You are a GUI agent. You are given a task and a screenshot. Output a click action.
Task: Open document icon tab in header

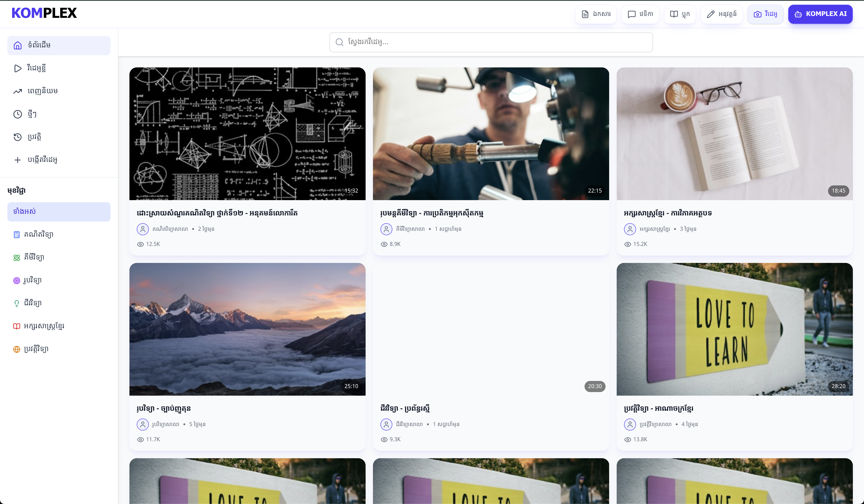click(x=596, y=14)
